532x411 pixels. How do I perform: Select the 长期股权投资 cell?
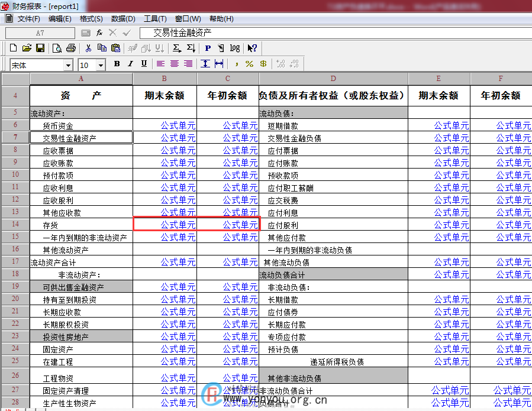click(81, 324)
